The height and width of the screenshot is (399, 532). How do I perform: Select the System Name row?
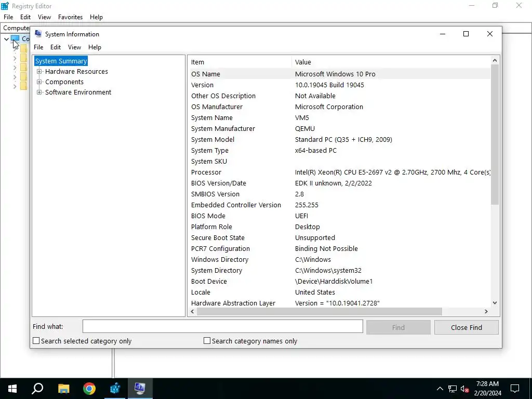click(x=339, y=118)
